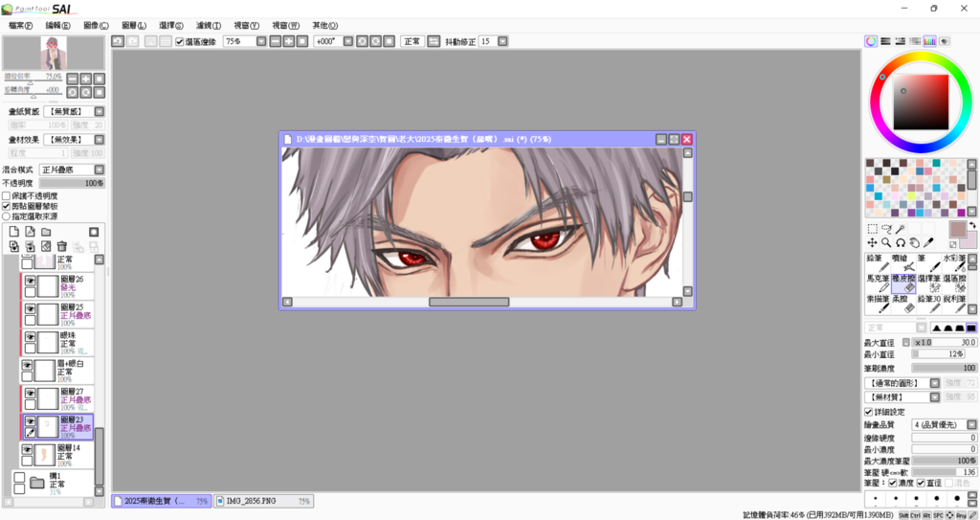Click the 正常 view mode button
This screenshot has height=520, width=980.
(x=412, y=41)
